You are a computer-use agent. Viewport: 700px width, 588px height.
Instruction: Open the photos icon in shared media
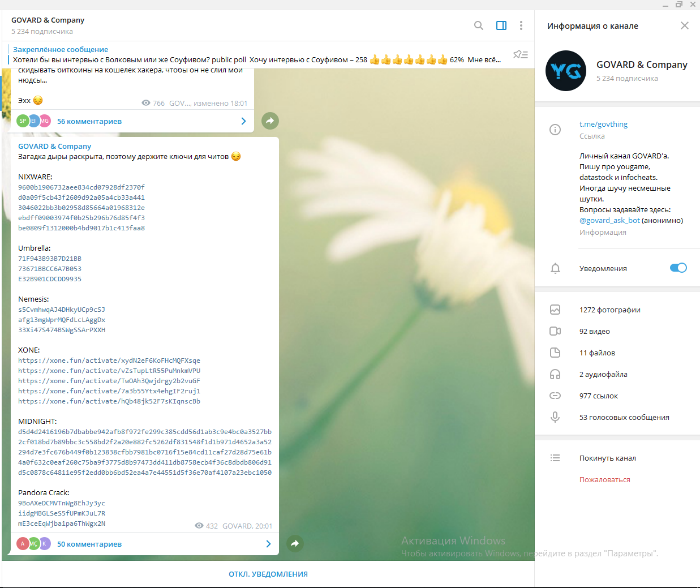(x=555, y=310)
